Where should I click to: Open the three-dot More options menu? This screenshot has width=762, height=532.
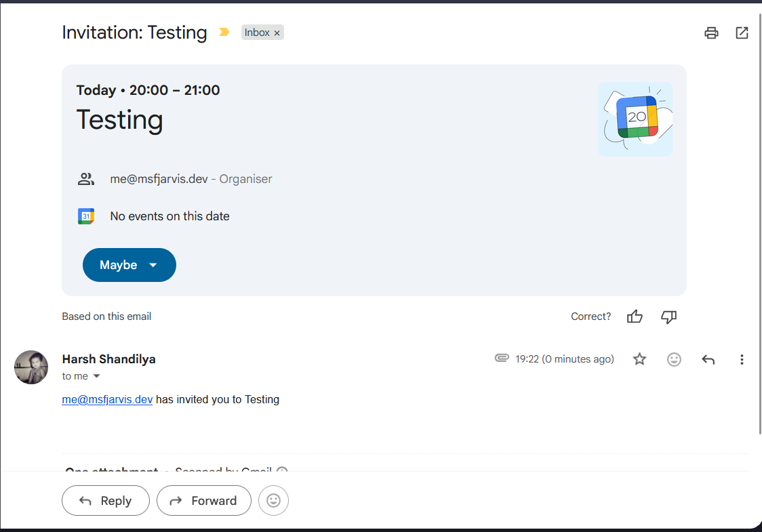(x=742, y=359)
